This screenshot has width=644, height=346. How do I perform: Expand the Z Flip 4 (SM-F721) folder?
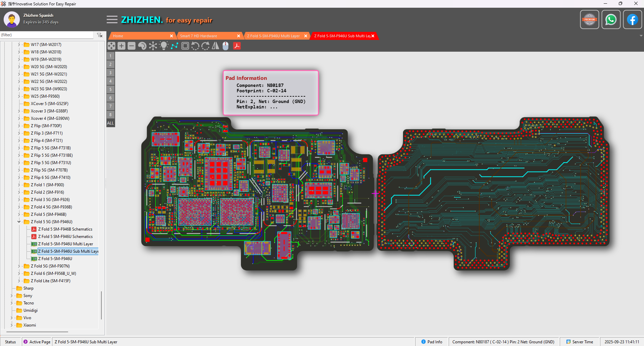19,140
